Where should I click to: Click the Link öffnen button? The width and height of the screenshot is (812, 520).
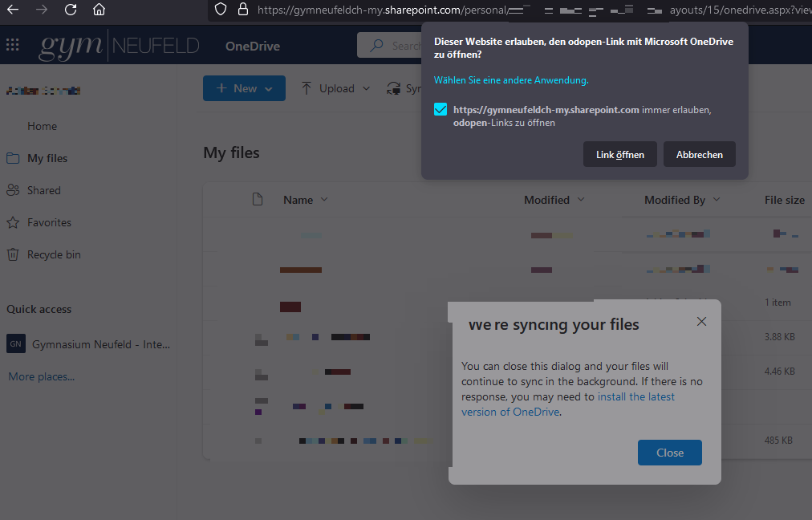point(619,154)
